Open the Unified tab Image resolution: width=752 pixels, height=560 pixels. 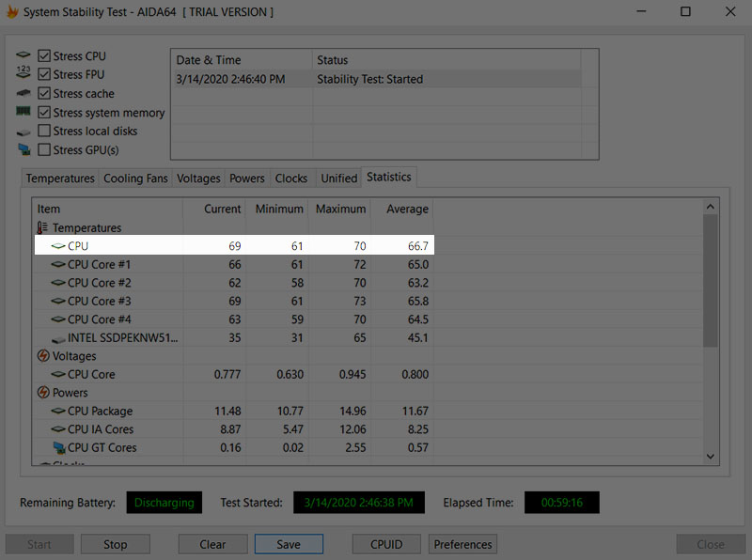pos(338,179)
